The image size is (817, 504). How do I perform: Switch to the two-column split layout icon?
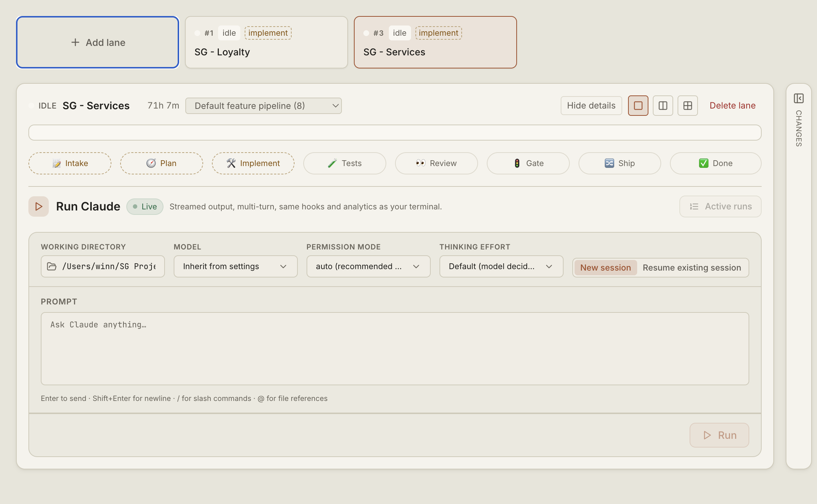tap(663, 106)
